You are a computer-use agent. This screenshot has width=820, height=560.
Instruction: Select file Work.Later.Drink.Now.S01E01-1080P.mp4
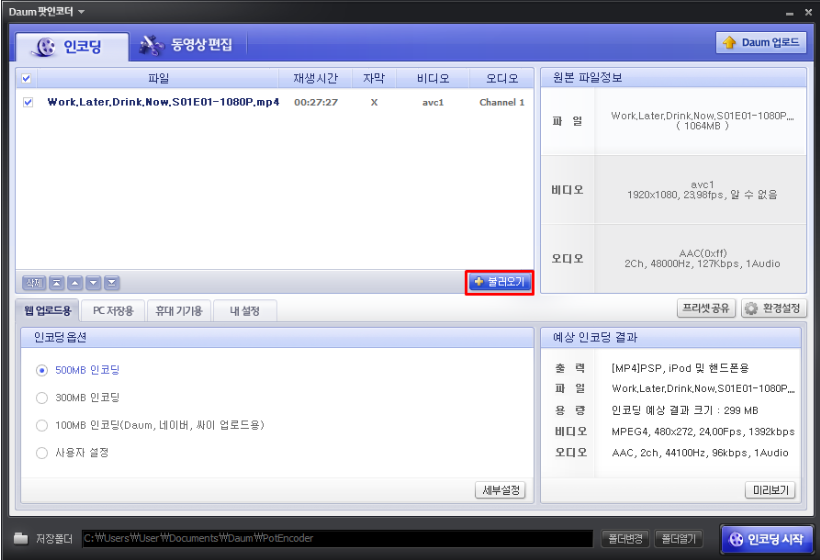163,102
